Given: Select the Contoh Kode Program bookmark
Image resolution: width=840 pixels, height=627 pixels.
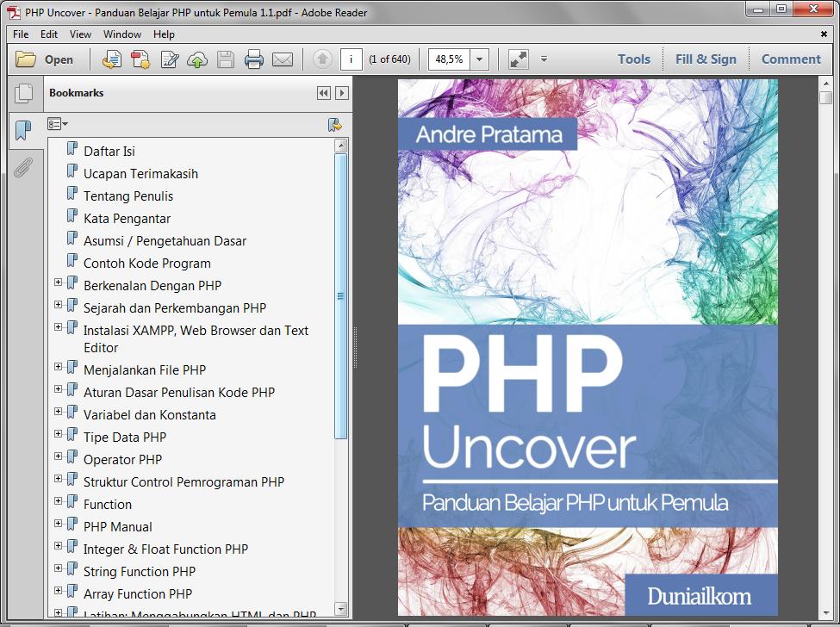Looking at the screenshot, I should click(147, 264).
